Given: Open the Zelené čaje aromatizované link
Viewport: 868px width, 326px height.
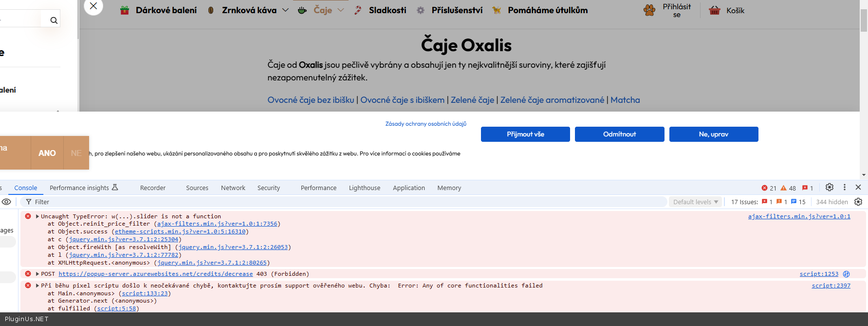Looking at the screenshot, I should tap(552, 100).
